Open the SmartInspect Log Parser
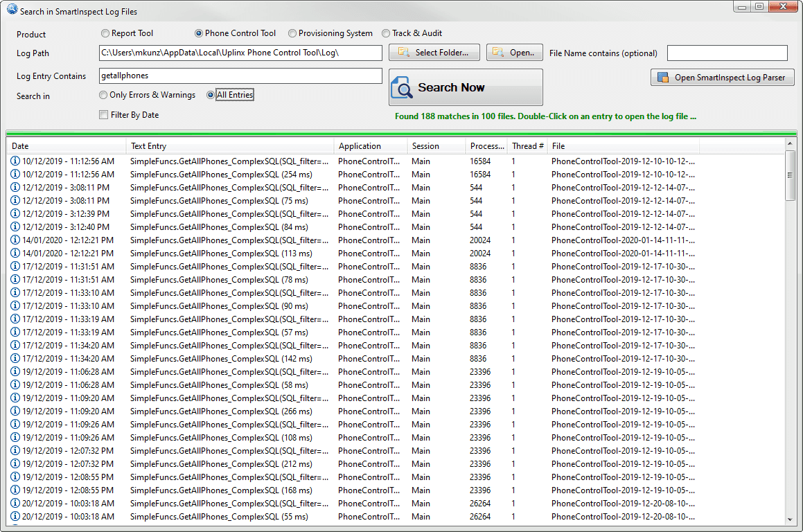803x532 pixels. (x=723, y=77)
